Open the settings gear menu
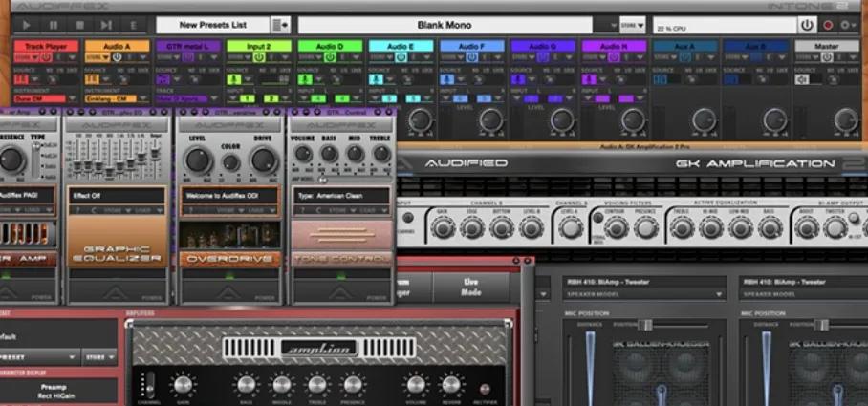 [848, 25]
